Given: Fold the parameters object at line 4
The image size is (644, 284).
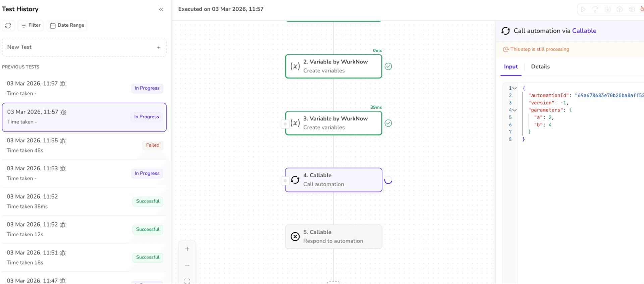Looking at the screenshot, I should 515,110.
